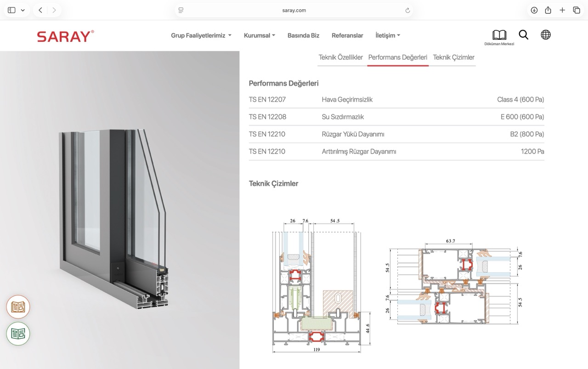Reload the page in address bar
588x369 pixels.
407,10
